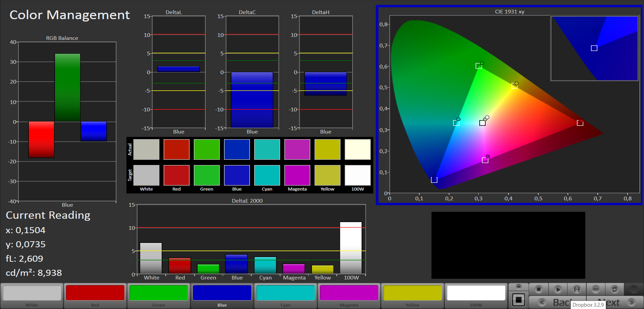Click the double-left chevron on Back

pyautogui.click(x=542, y=302)
